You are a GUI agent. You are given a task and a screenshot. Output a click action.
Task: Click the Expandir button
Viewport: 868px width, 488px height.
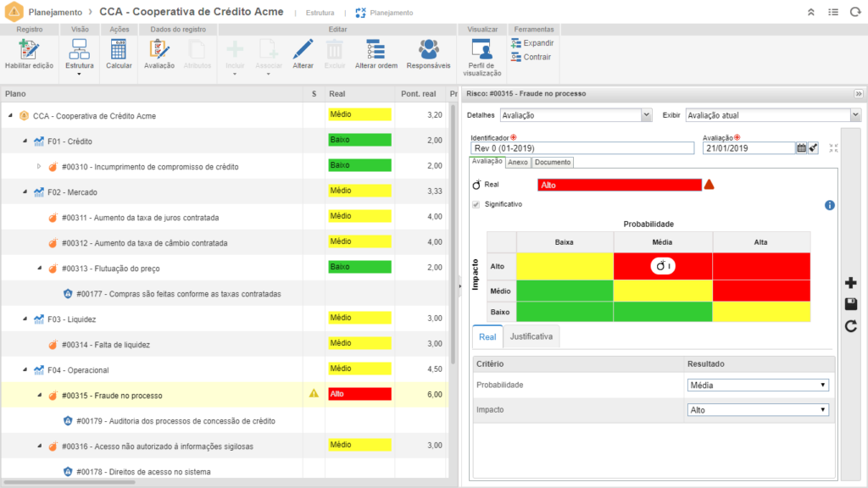tap(532, 42)
